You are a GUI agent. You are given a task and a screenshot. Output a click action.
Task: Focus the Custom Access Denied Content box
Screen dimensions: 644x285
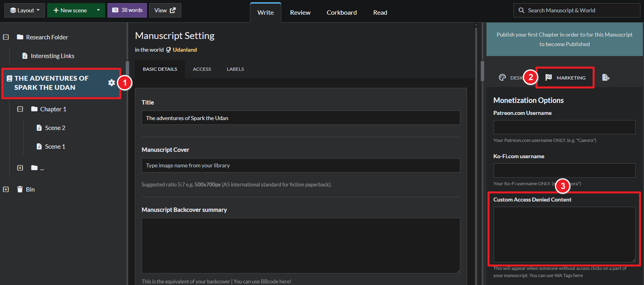564,235
